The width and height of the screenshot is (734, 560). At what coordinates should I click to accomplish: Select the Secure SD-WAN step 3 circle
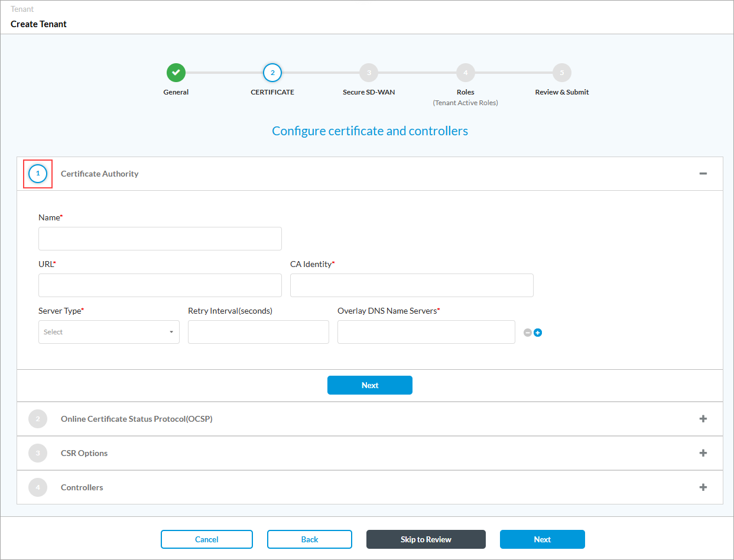(x=369, y=73)
